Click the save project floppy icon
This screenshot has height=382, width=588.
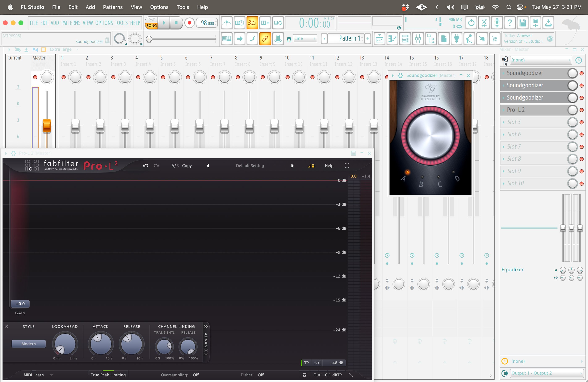(x=522, y=23)
